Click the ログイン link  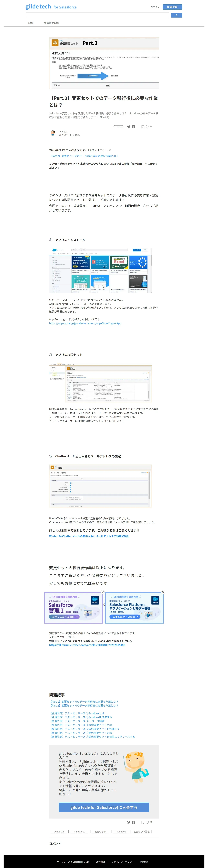155,7
